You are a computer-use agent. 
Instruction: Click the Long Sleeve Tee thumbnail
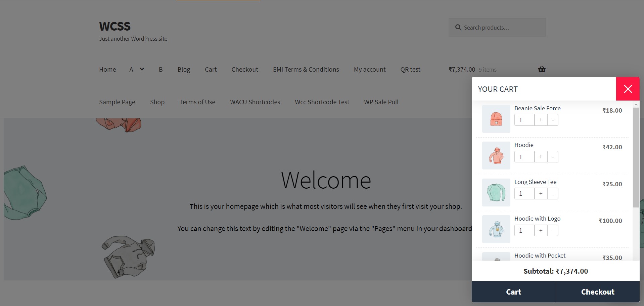(x=496, y=192)
